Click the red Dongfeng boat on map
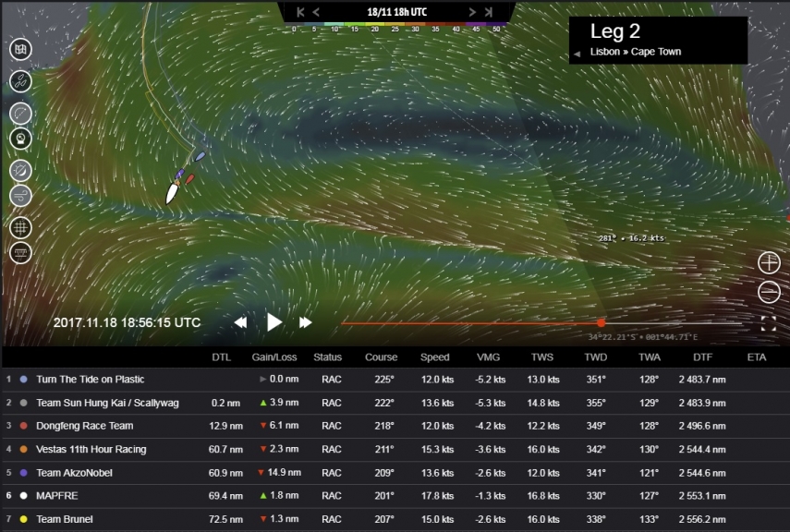This screenshot has height=532, width=790. point(189,179)
